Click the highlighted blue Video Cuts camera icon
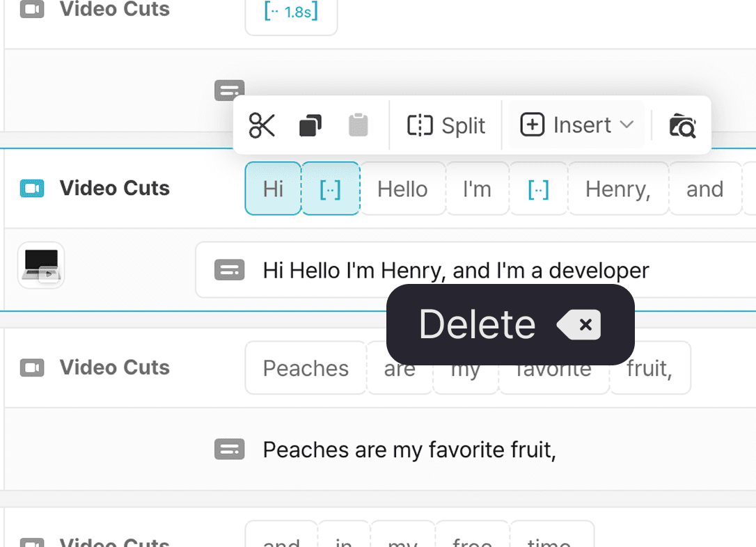 32,189
